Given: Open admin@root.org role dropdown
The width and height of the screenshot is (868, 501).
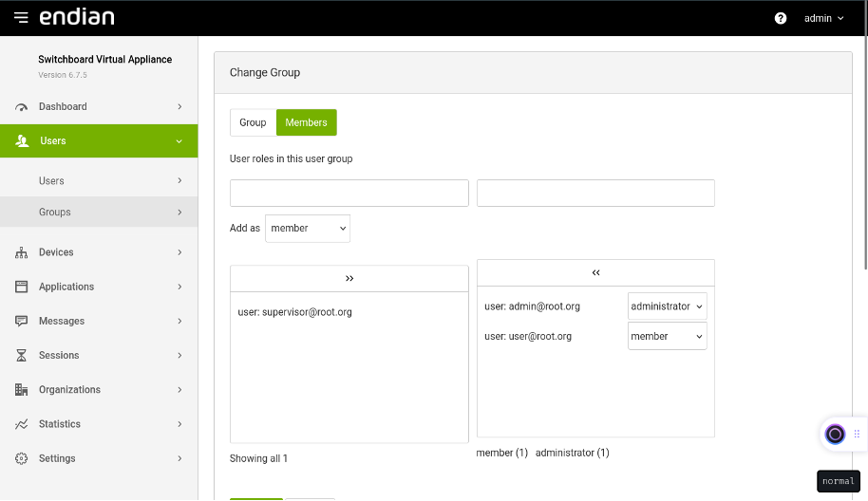Looking at the screenshot, I should pyautogui.click(x=667, y=306).
